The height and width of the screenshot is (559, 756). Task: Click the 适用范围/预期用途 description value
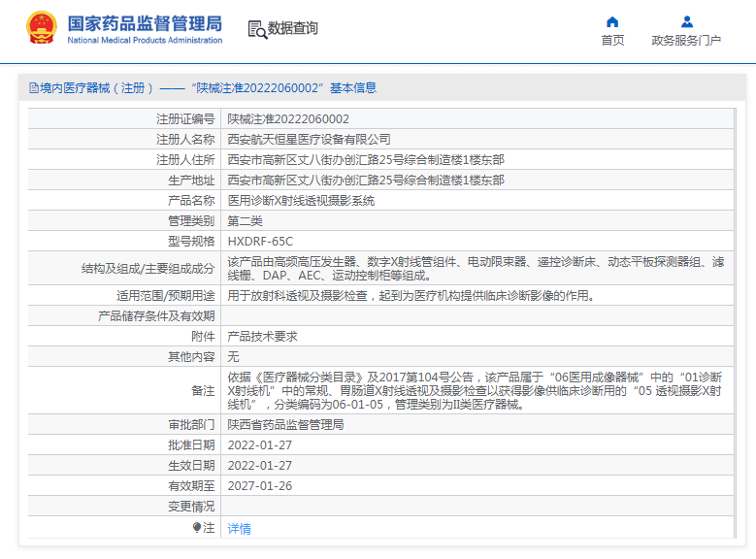(412, 296)
